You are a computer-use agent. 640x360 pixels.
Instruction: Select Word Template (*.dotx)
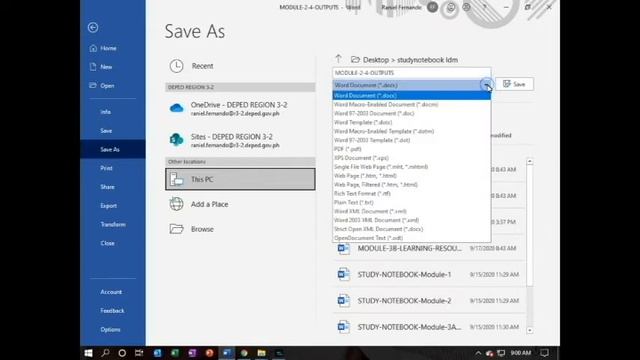click(411, 122)
